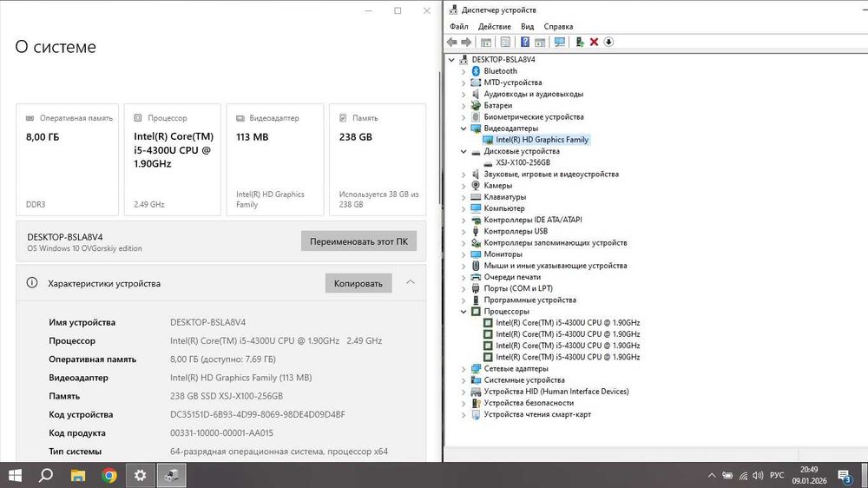Select Аудиовходы и аудиовыходы tree row
868x488 pixels.
[533, 94]
